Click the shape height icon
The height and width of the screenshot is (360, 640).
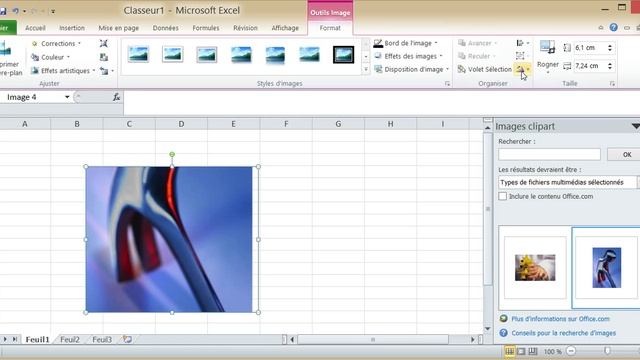point(567,48)
